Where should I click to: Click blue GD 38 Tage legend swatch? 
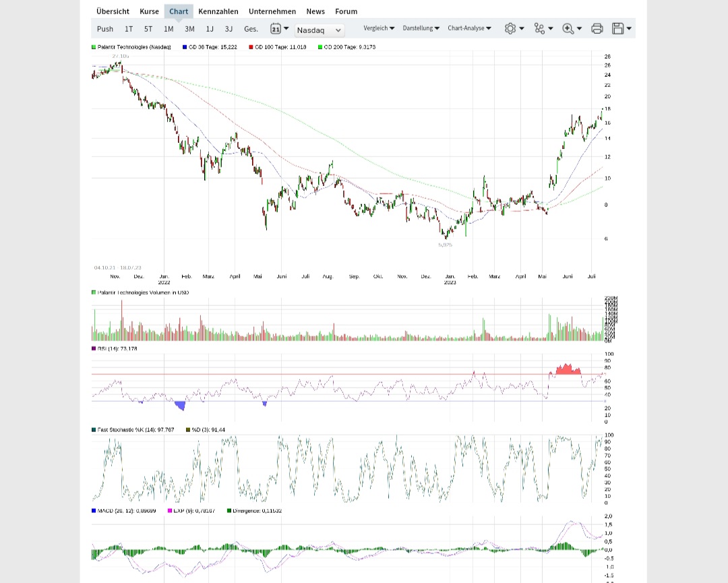click(185, 47)
